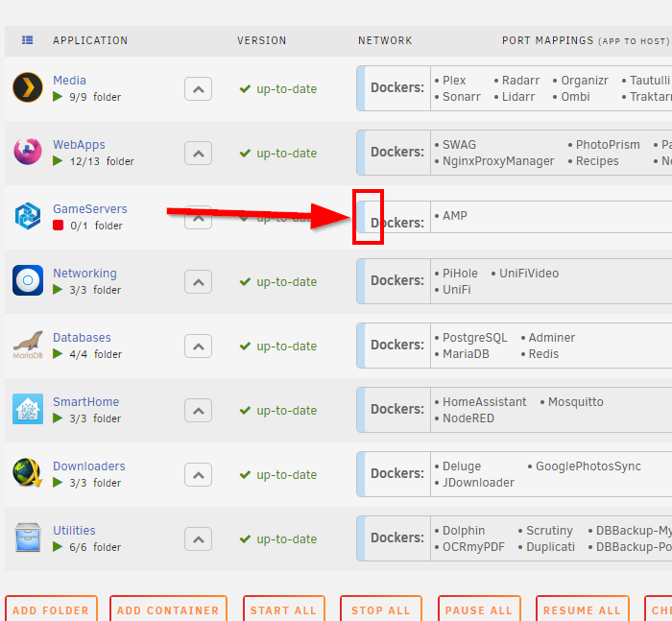Screen dimensions: 672x621
Task: Click the APPLICATION column header
Action: pyautogui.click(x=90, y=40)
